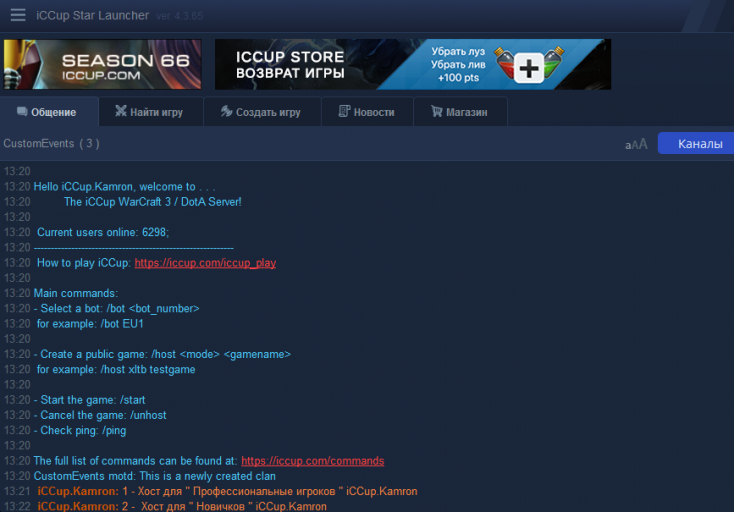Open the Новости tab

[367, 112]
